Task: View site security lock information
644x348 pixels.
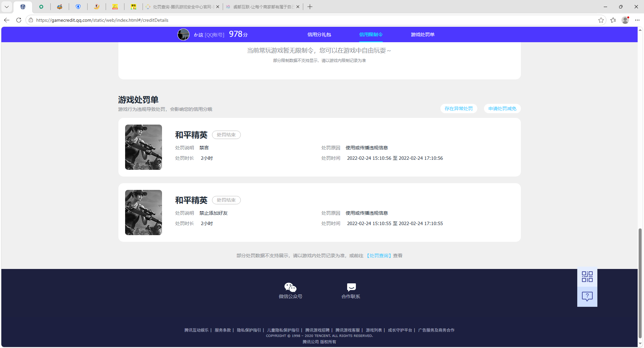Action: coord(31,20)
